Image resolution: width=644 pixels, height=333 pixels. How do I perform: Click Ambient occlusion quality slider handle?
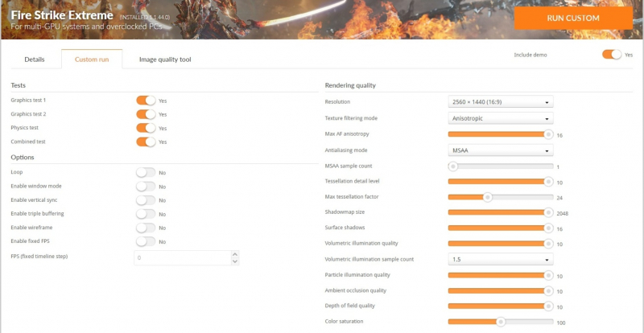(x=548, y=291)
